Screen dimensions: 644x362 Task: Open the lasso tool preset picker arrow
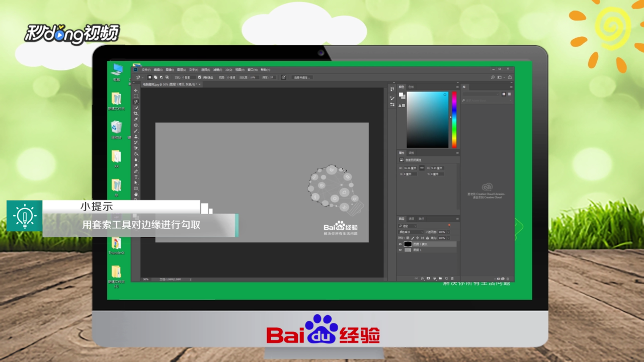[143, 77]
